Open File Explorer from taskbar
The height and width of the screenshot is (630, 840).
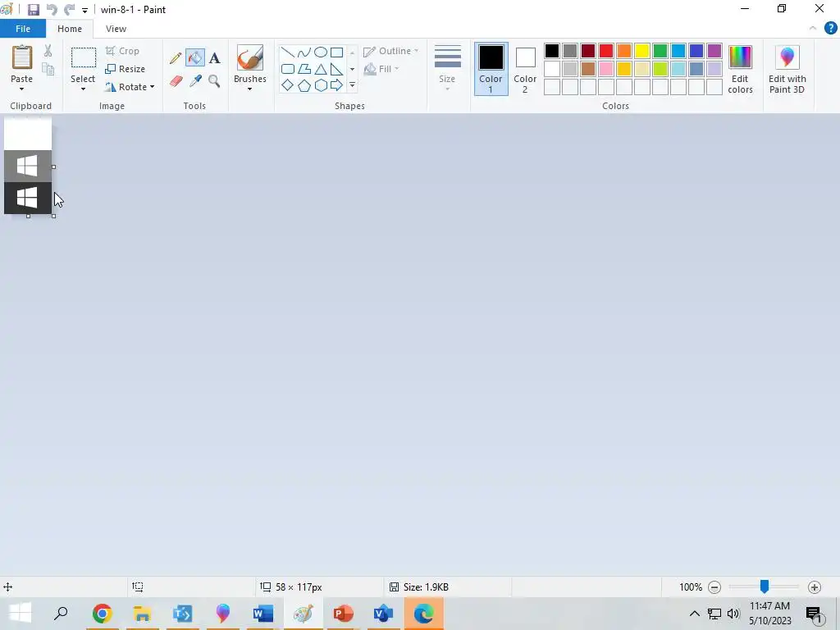point(142,614)
